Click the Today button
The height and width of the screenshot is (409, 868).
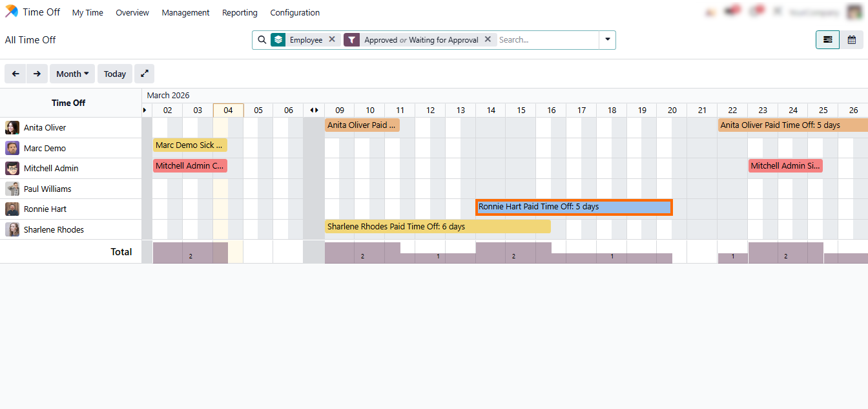pyautogui.click(x=115, y=74)
